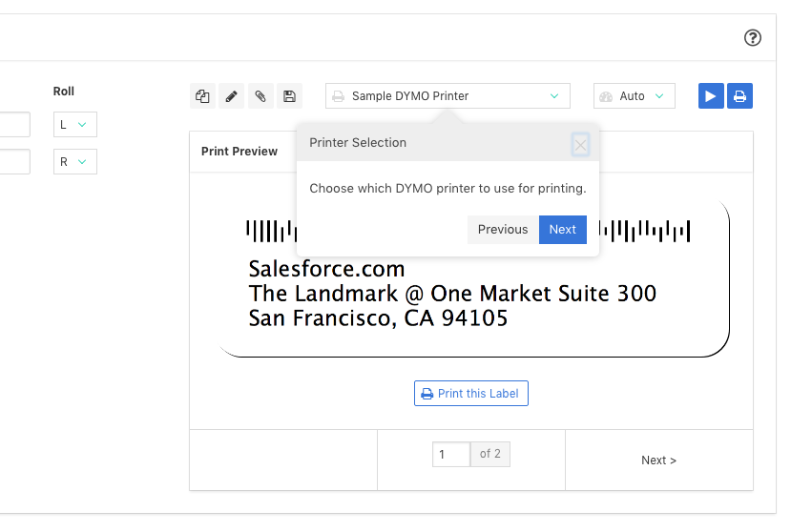
Task: Open the Sample DYMO Printer dropdown
Action: click(x=448, y=96)
